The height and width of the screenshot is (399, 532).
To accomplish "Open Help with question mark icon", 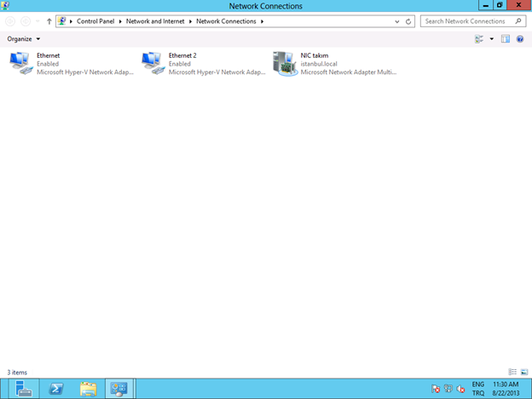I will [520, 39].
